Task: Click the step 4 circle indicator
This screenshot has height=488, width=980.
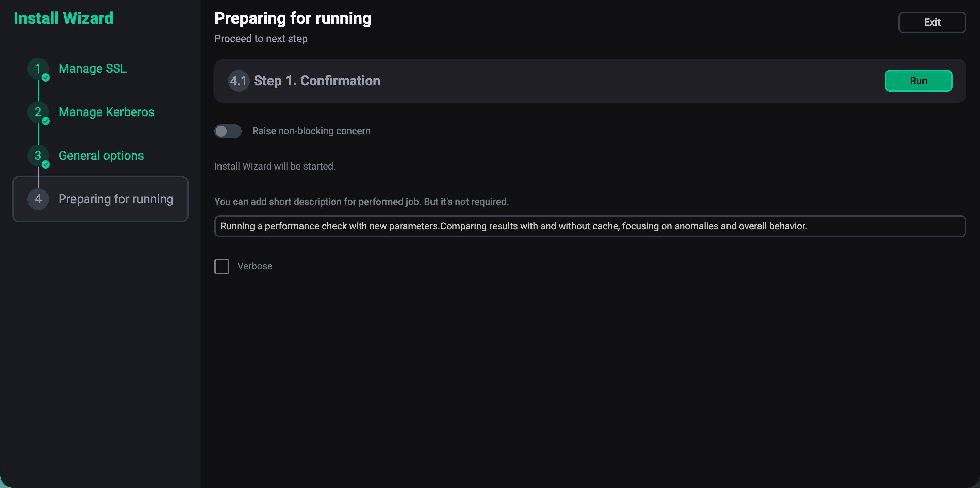Action: pos(38,199)
